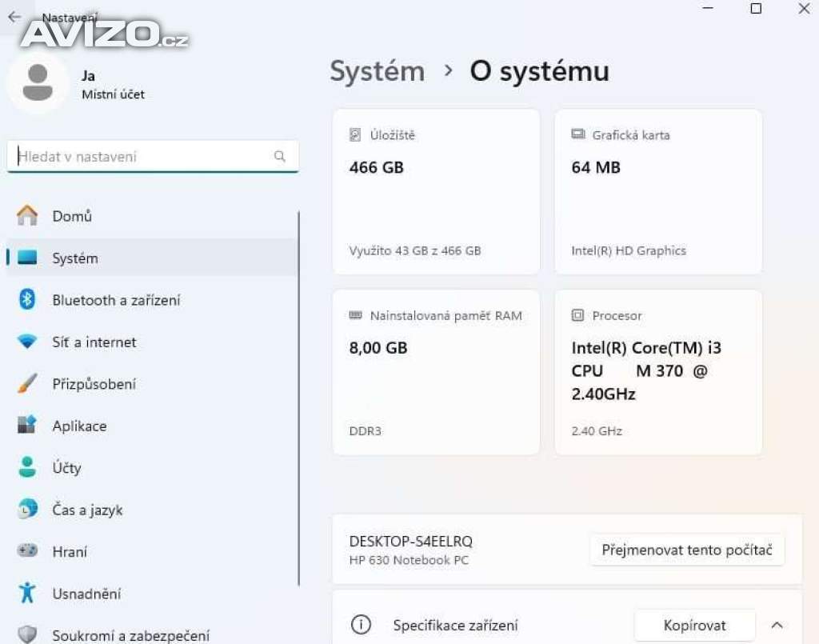Click Kopírovat button
The width and height of the screenshot is (819, 644).
[695, 625]
